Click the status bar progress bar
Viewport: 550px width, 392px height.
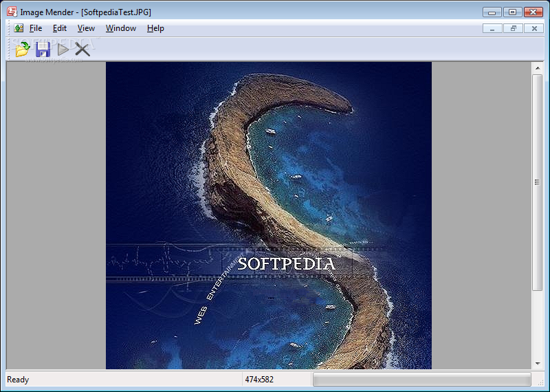[422, 380]
